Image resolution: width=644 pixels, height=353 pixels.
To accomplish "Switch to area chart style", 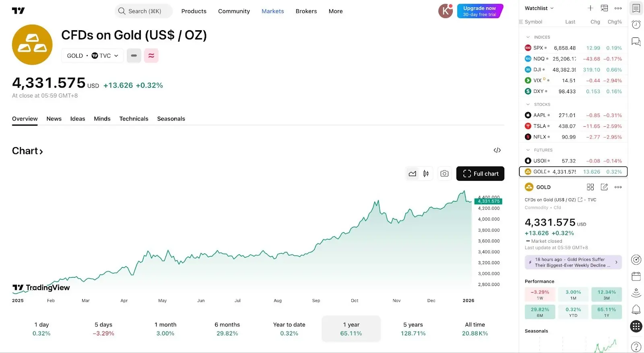I will [412, 174].
